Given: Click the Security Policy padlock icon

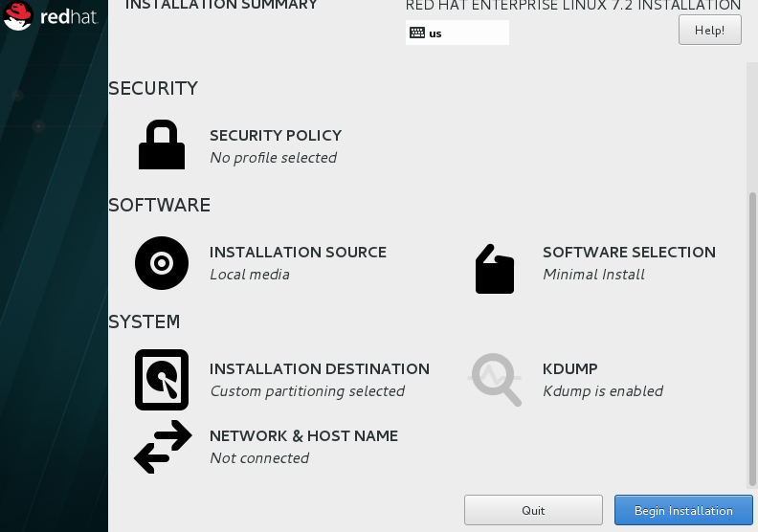Looking at the screenshot, I should [x=162, y=144].
